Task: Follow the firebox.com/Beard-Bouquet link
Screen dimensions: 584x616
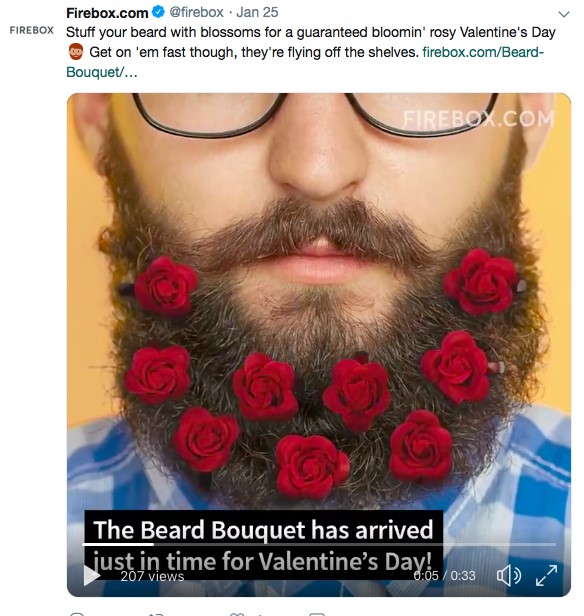Action: pyautogui.click(x=305, y=62)
